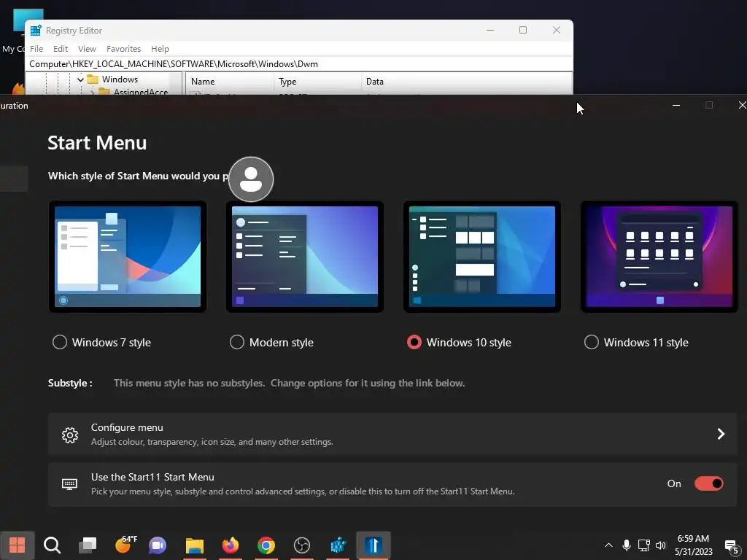This screenshot has height=560, width=747.
Task: Turn off Use the Start11 Start Menu toggle
Action: pyautogui.click(x=709, y=483)
